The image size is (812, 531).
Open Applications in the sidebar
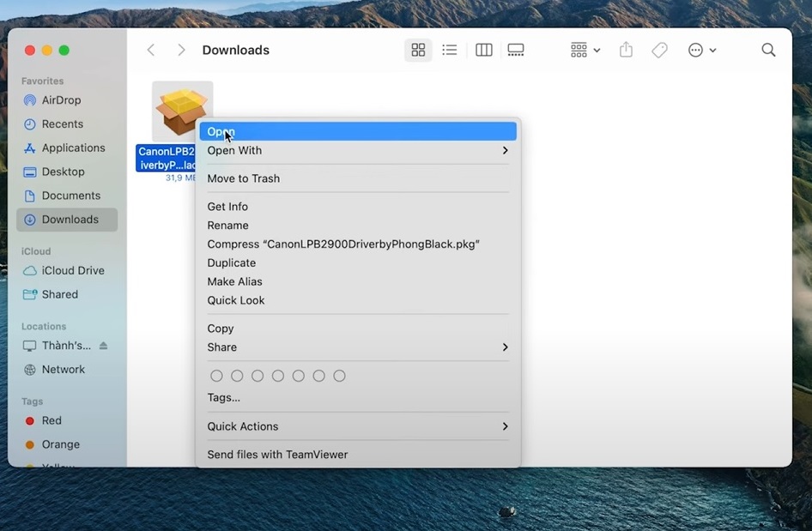pos(73,148)
